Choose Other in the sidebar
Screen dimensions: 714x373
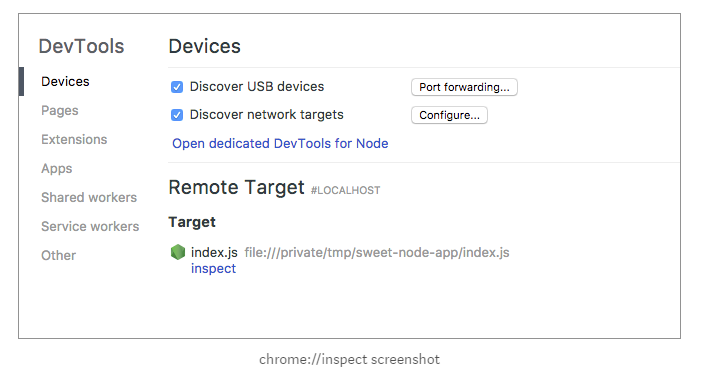[58, 255]
